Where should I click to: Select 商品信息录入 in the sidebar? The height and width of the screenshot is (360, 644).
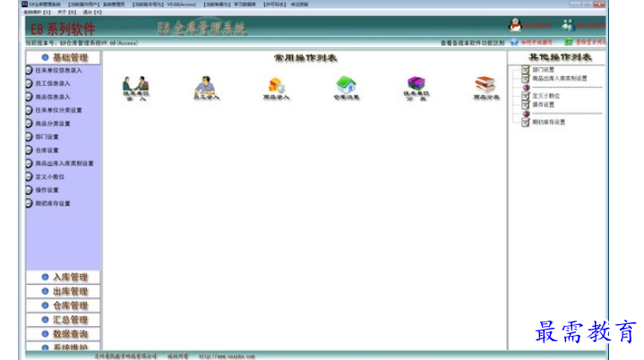[53, 97]
